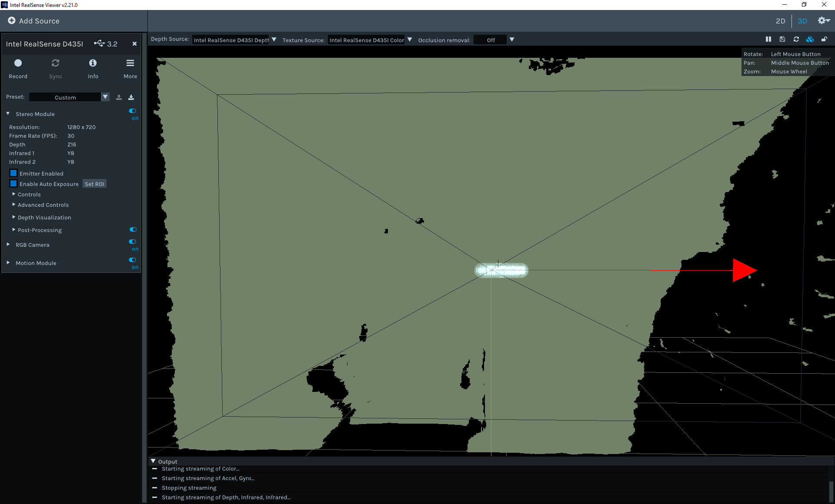The width and height of the screenshot is (835, 504).
Task: Pause the 3D point cloud stream
Action: pos(768,39)
